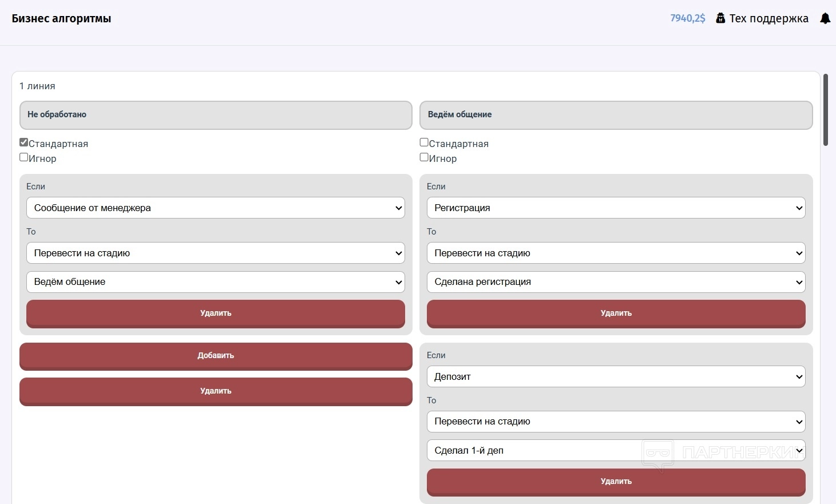The width and height of the screenshot is (836, 504).
Task: Expand the Сделал 1-й деп stage dropdown
Action: click(x=616, y=450)
